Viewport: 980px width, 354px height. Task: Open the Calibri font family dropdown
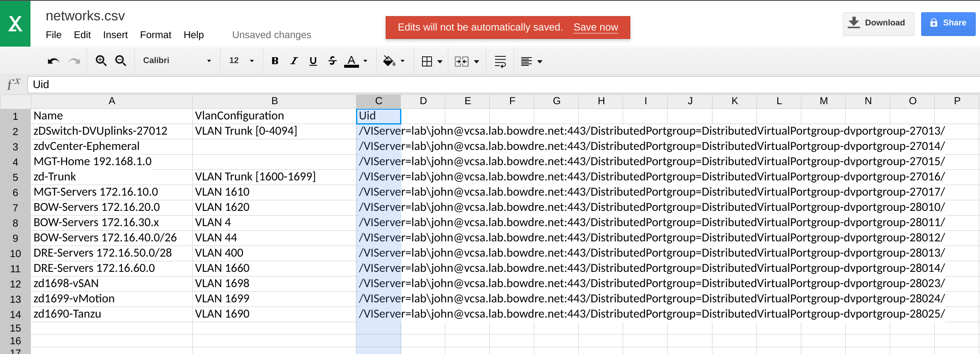(177, 61)
